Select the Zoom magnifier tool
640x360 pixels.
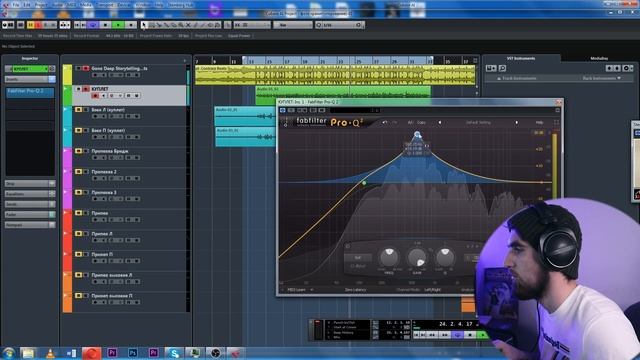(x=181, y=25)
